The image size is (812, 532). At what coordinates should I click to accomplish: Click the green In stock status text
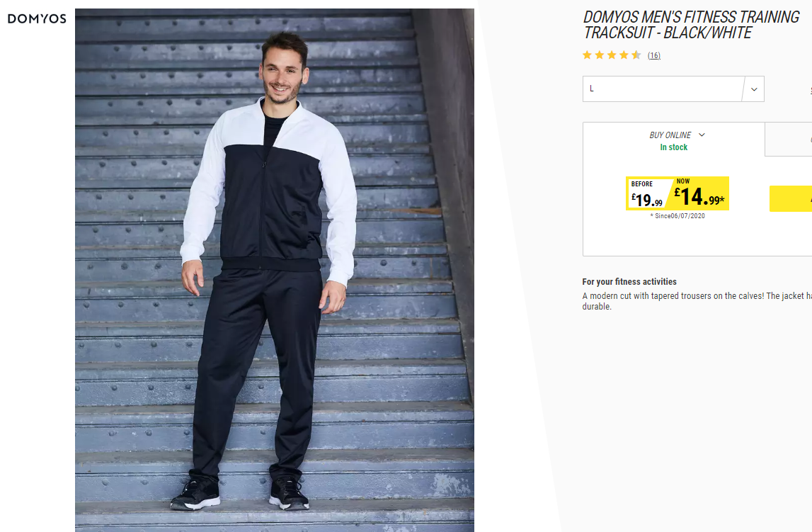(674, 147)
